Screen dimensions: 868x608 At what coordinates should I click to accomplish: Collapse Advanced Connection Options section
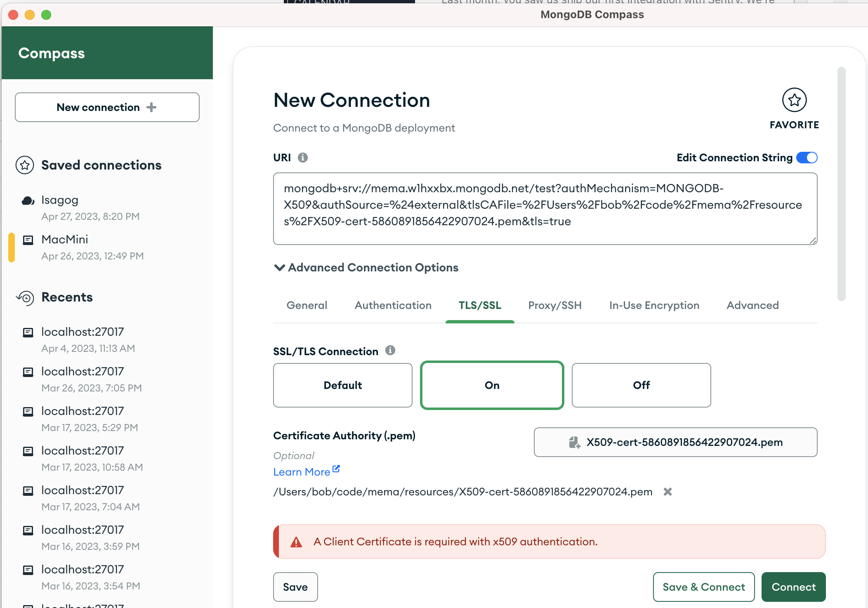(x=280, y=268)
